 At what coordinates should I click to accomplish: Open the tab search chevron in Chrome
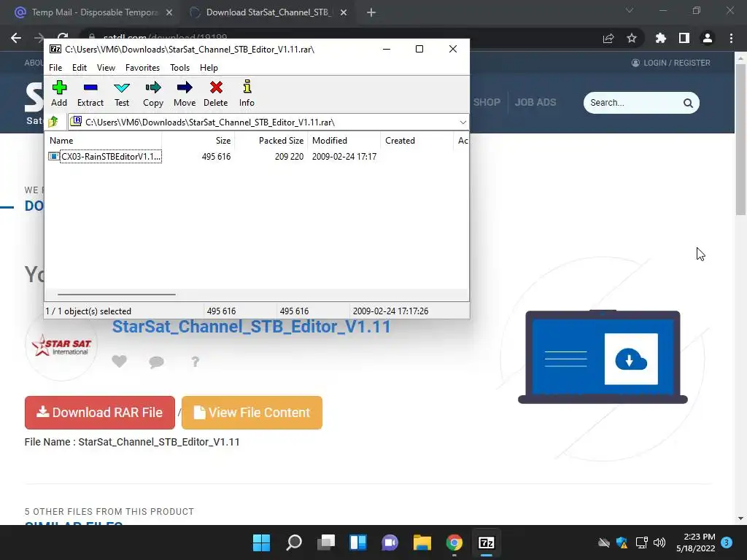[630, 10]
